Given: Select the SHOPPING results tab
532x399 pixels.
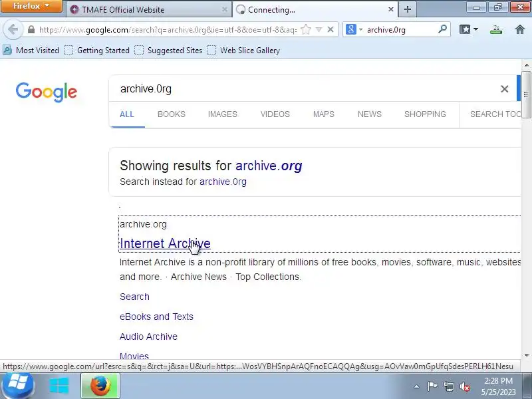Looking at the screenshot, I should tap(425, 114).
